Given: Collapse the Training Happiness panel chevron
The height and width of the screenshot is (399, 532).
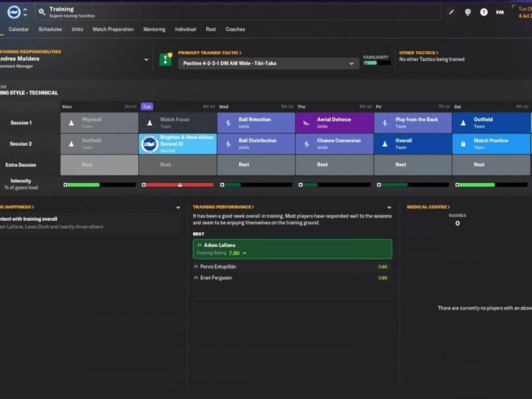Looking at the screenshot, I should point(178,207).
